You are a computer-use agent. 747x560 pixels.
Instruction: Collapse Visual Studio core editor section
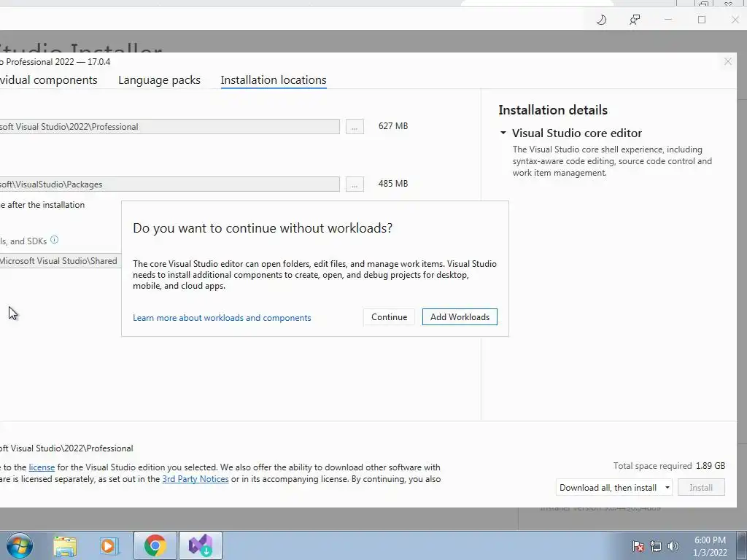coord(503,133)
